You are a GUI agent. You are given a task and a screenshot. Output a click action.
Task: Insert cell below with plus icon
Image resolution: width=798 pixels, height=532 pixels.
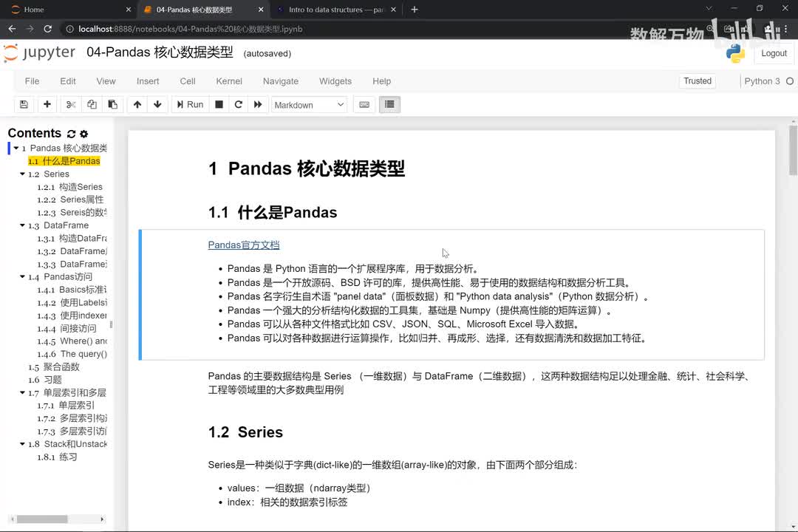(47, 104)
